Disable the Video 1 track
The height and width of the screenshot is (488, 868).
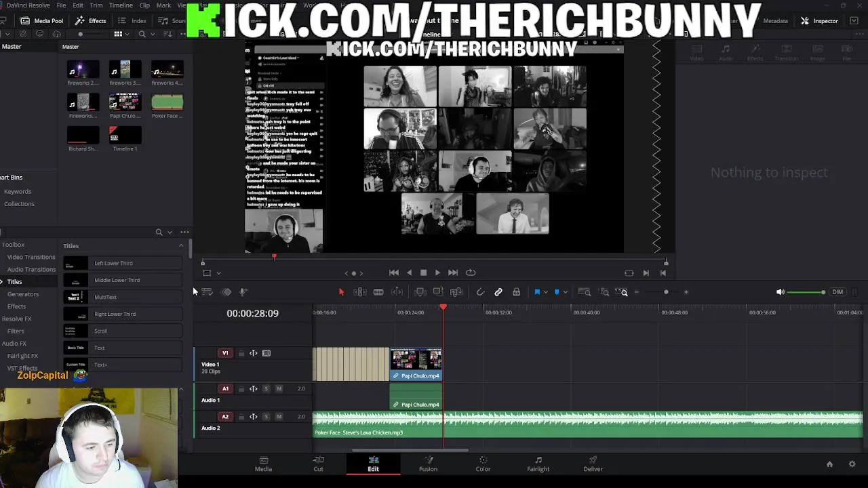pos(267,353)
